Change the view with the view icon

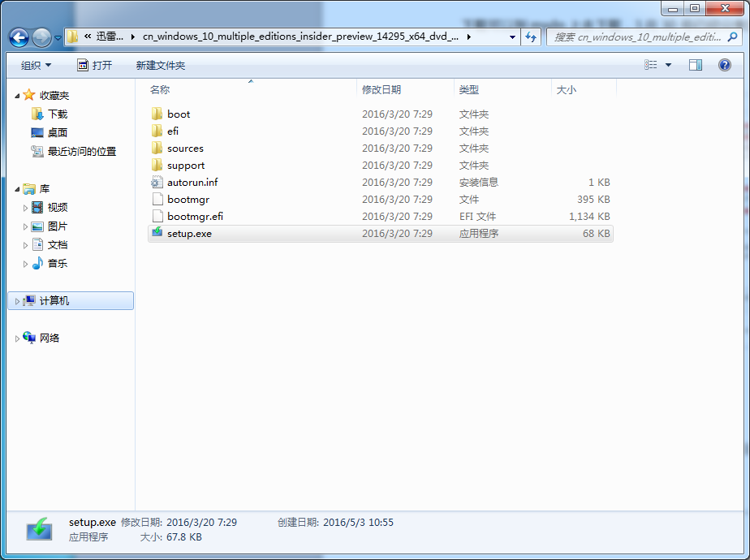650,65
